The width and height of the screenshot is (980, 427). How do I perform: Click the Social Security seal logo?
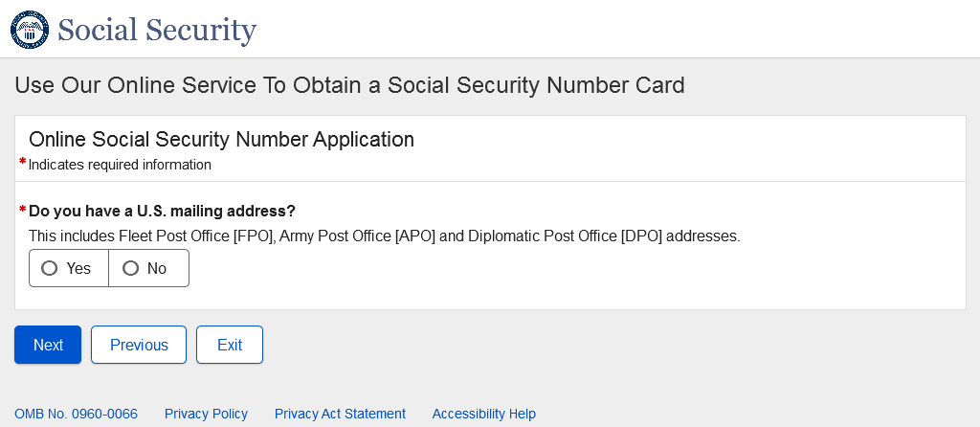[29, 30]
